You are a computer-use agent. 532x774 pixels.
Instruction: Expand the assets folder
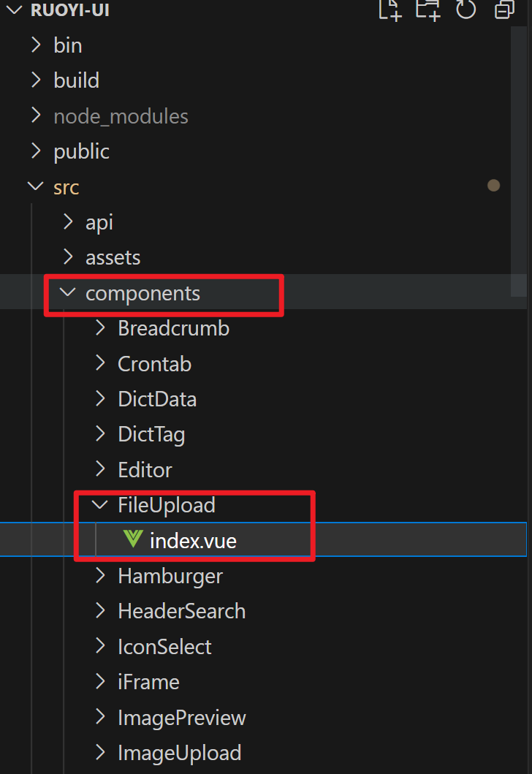[113, 257]
